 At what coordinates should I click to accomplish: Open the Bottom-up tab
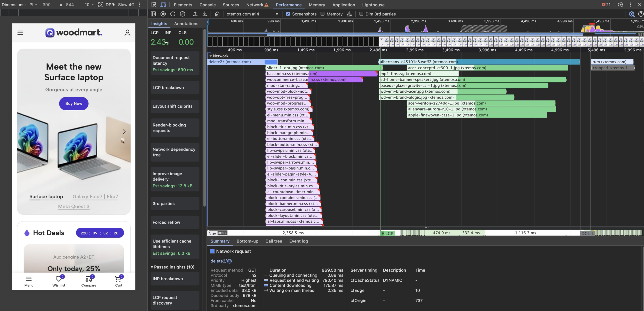click(247, 241)
